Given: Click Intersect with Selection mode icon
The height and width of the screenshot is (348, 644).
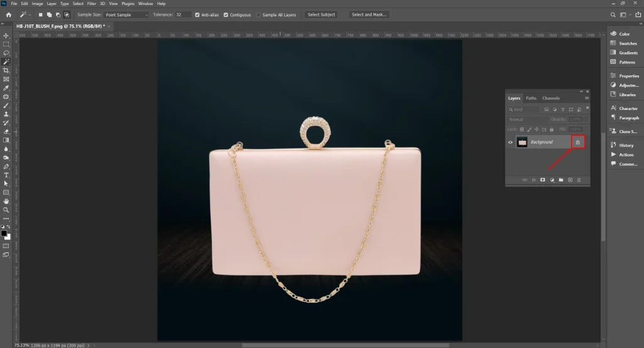Looking at the screenshot, I should pos(67,15).
